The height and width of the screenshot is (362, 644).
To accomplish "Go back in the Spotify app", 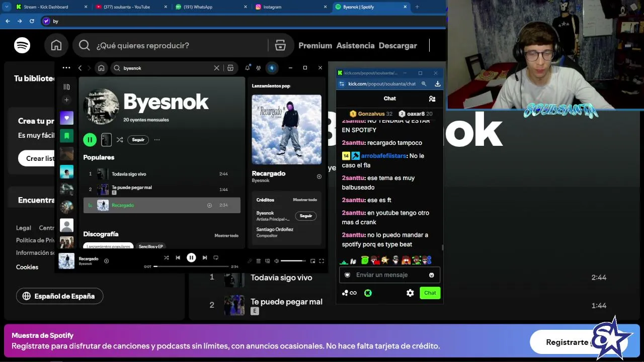I will click(x=80, y=68).
